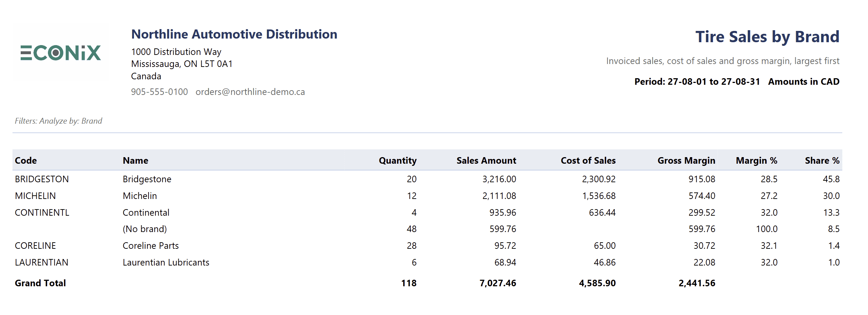
Task: Click the Period 27-08-01 to 27-08-31 text
Action: (697, 81)
